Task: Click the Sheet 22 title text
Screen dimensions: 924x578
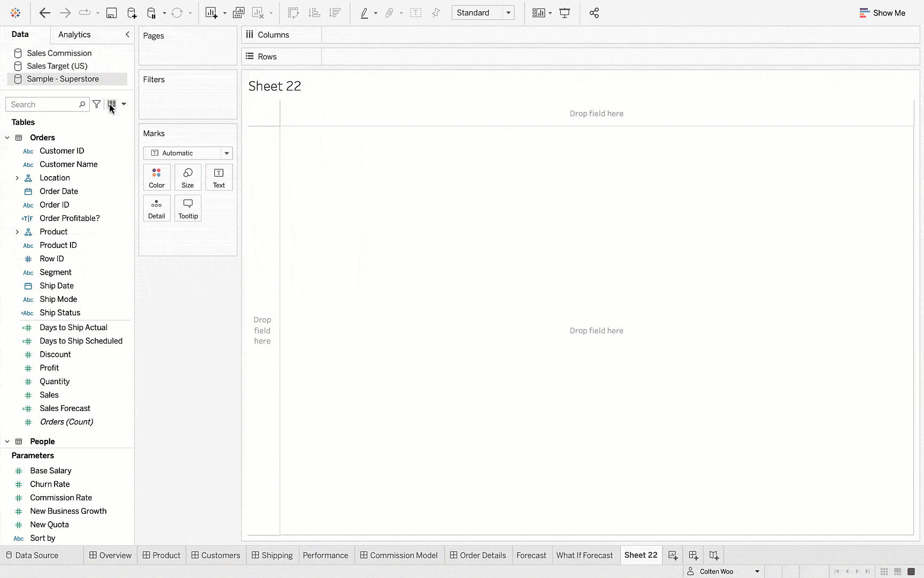Action: [x=275, y=86]
